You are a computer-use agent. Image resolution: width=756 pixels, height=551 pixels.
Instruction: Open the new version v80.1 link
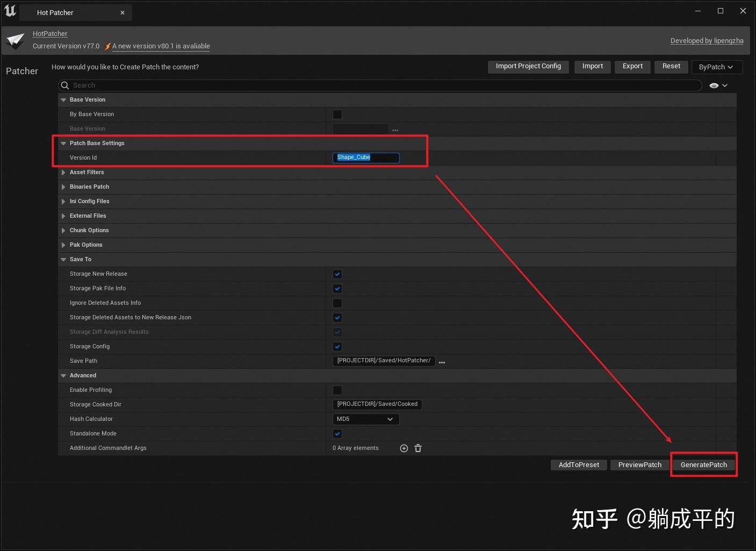(x=161, y=46)
